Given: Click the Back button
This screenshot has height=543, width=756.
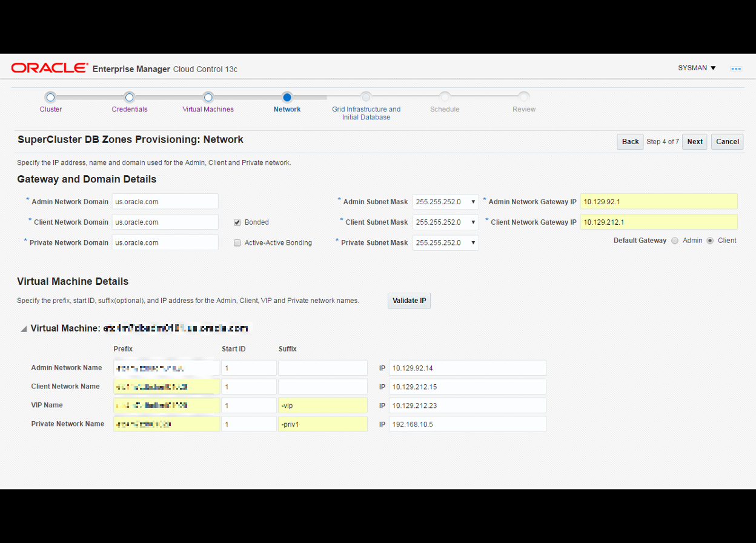Looking at the screenshot, I should pos(630,142).
